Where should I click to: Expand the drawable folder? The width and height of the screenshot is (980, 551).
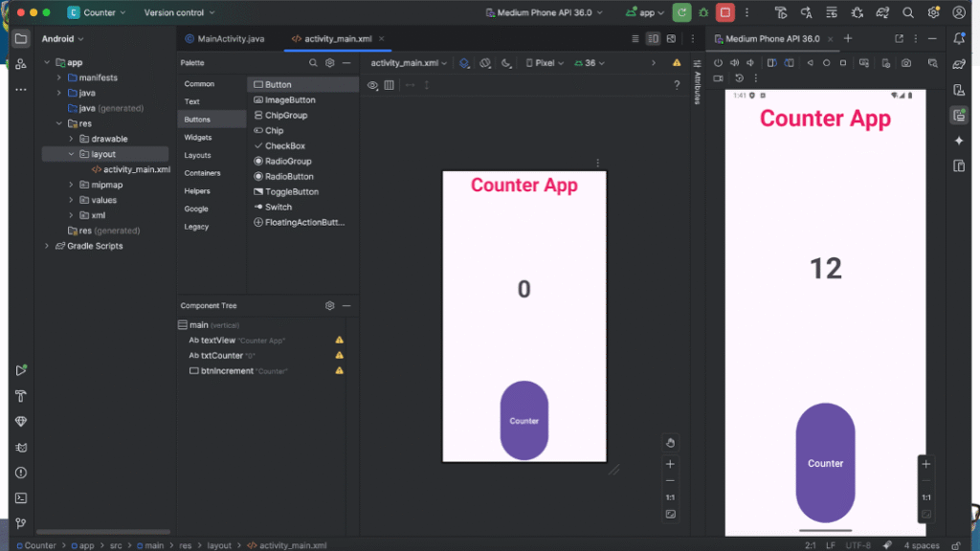(70, 139)
